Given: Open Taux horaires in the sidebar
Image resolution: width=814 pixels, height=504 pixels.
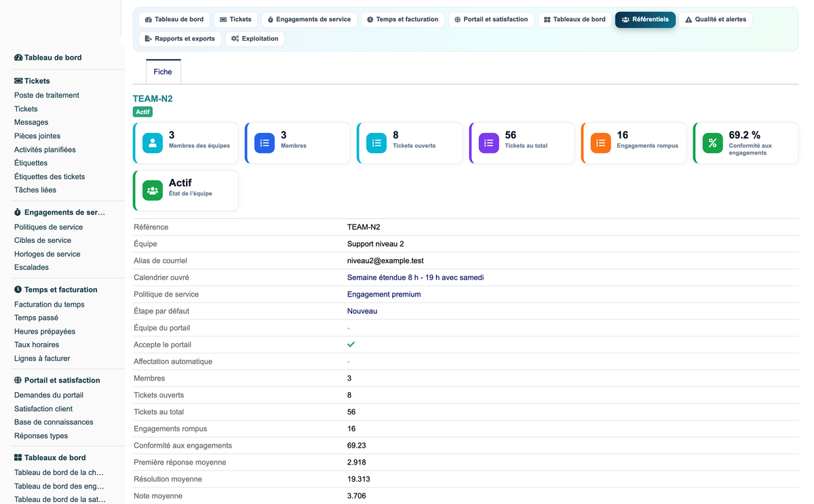Looking at the screenshot, I should (x=37, y=345).
